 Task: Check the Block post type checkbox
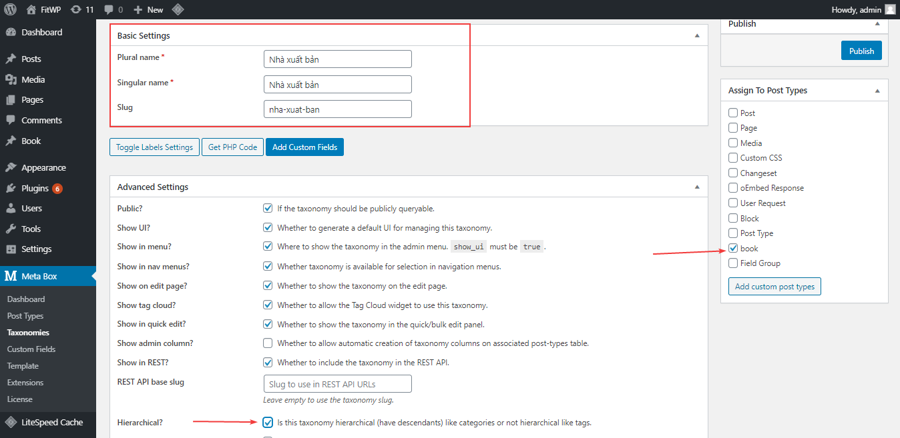pos(733,218)
